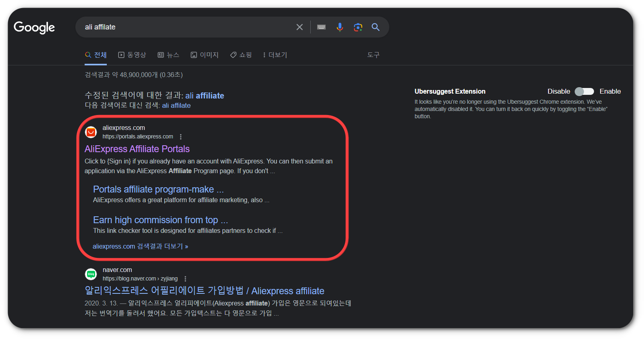Click the https://portals.aliexpress.com URL text
This screenshot has width=644, height=339.
138,137
